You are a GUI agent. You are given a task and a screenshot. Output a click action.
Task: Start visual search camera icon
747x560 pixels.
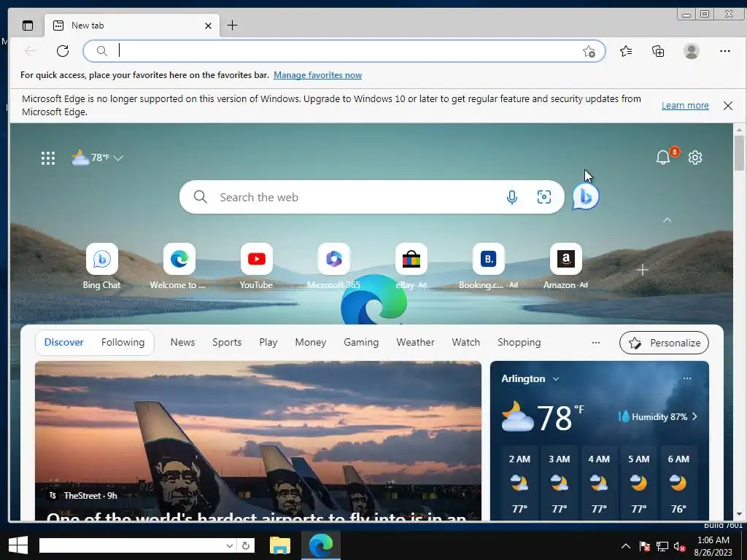(544, 197)
